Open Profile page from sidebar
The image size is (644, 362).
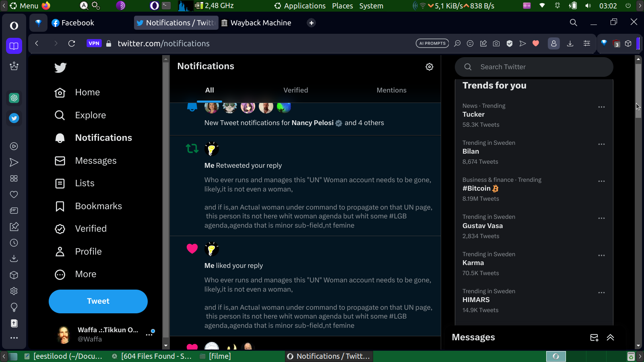tap(78, 252)
